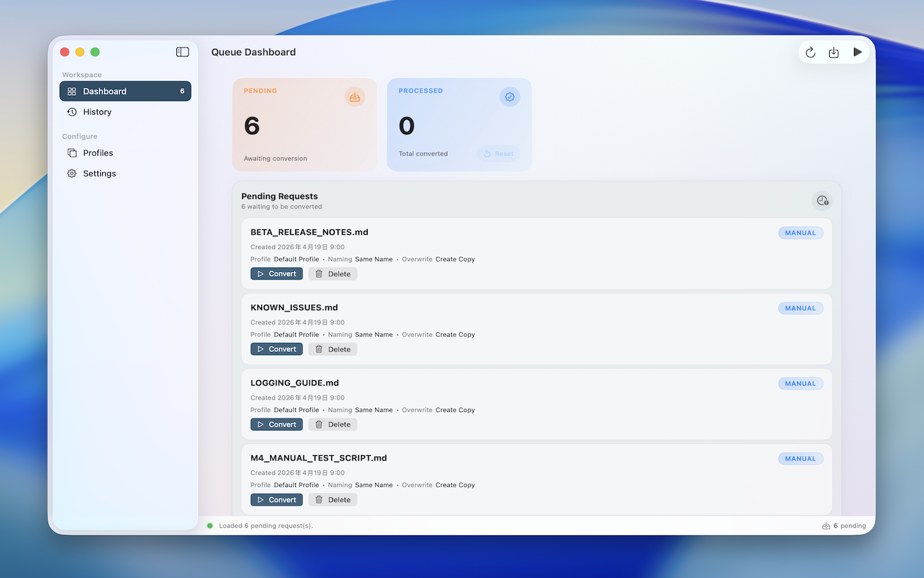Convert M4_MANUAL_TEST_SCRIPT.md
The image size is (924, 578).
click(277, 500)
